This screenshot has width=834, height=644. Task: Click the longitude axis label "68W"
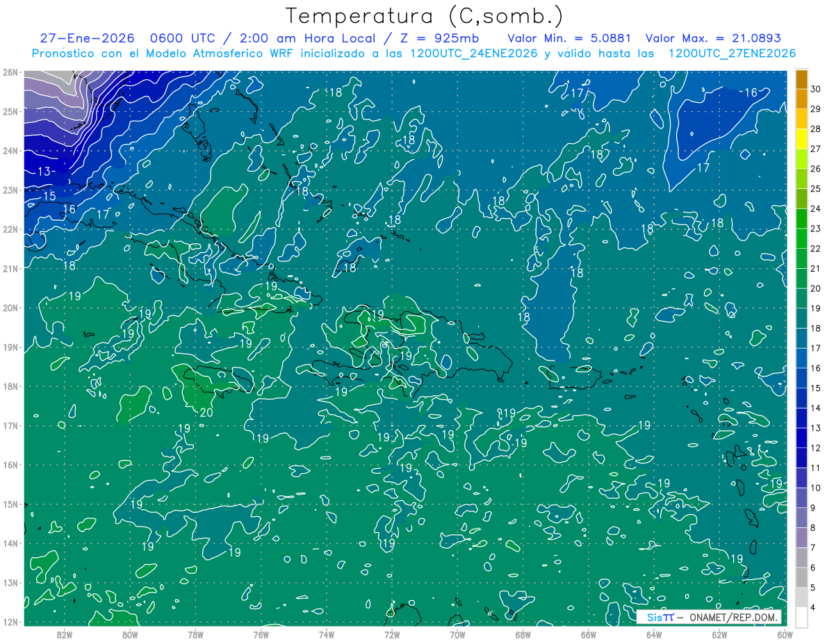coord(523,634)
